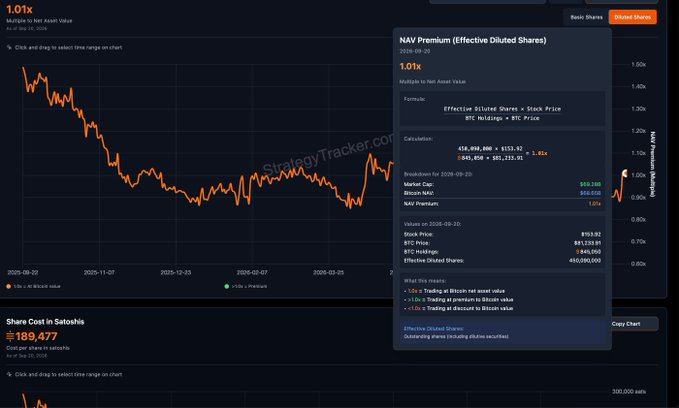
Task: Click x-axis date 2026-02-07
Action: tap(252, 272)
